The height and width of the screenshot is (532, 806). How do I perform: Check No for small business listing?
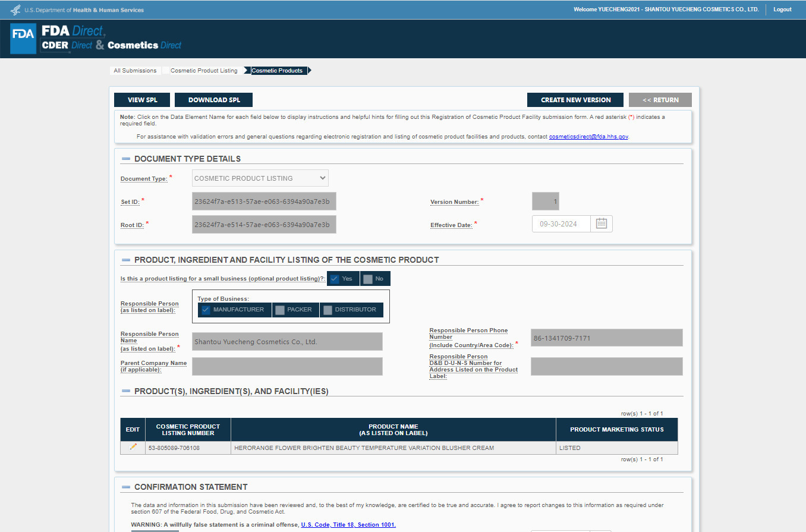(368, 279)
